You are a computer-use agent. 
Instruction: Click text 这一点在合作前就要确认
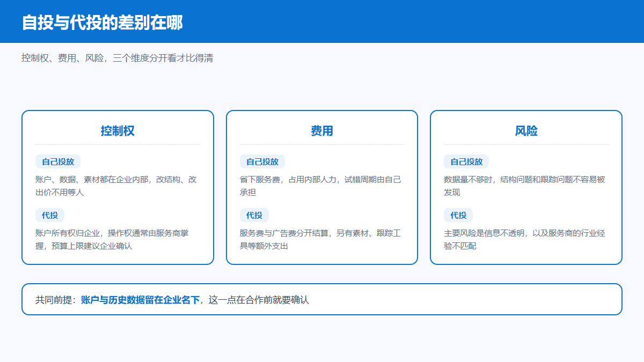[259, 300]
